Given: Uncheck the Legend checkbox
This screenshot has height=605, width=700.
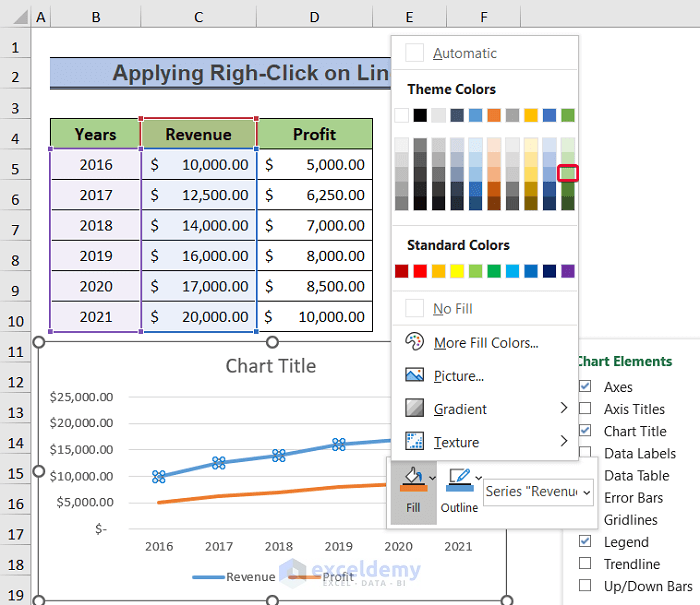Looking at the screenshot, I should coord(585,541).
